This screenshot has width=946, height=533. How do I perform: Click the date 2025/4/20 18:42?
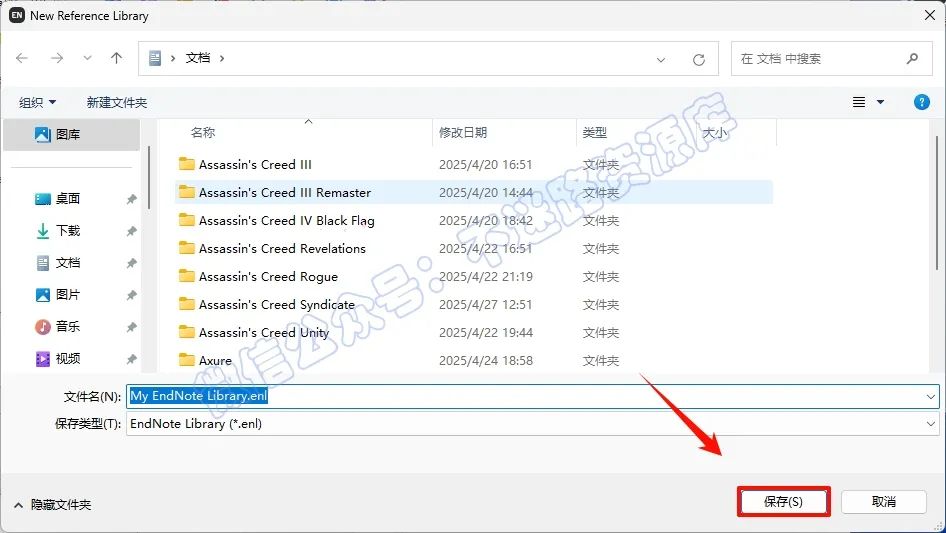pos(486,221)
